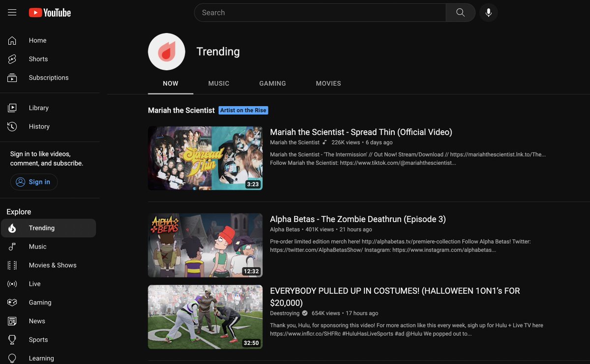Click '226K views' text
The height and width of the screenshot is (364, 590).
pyautogui.click(x=346, y=142)
